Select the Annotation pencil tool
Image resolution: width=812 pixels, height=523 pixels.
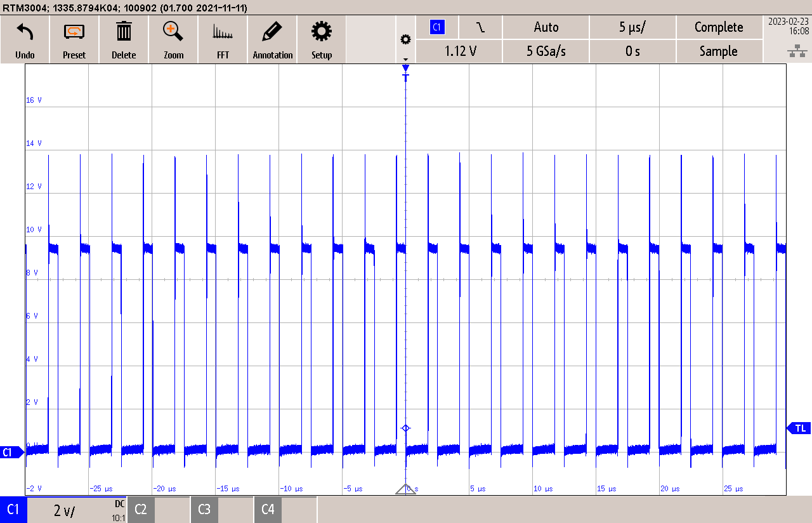point(272,31)
